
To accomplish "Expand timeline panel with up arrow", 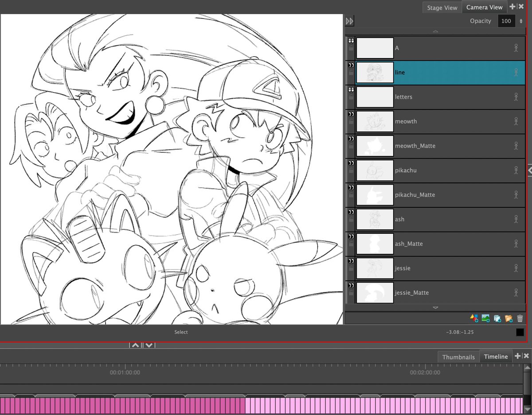I will point(136,345).
